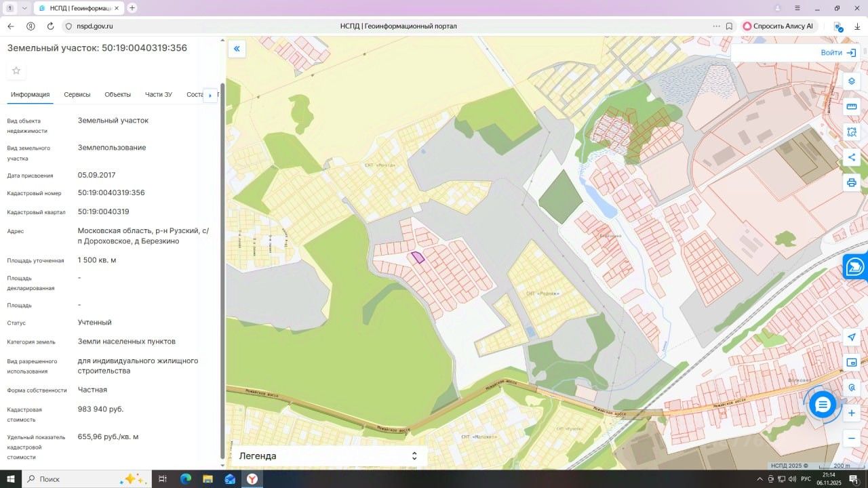This screenshot has width=868, height=488.
Task: Go back to the previous page
Action: 11,26
